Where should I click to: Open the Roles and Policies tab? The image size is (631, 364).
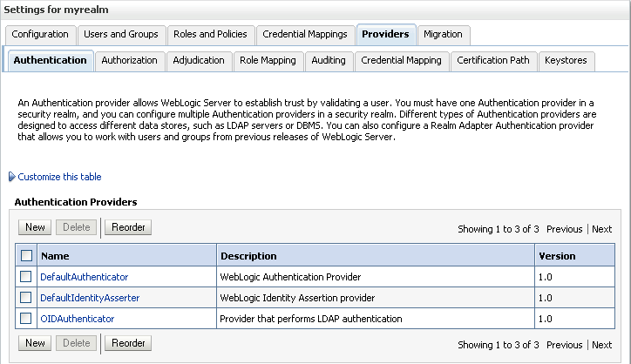tap(210, 35)
